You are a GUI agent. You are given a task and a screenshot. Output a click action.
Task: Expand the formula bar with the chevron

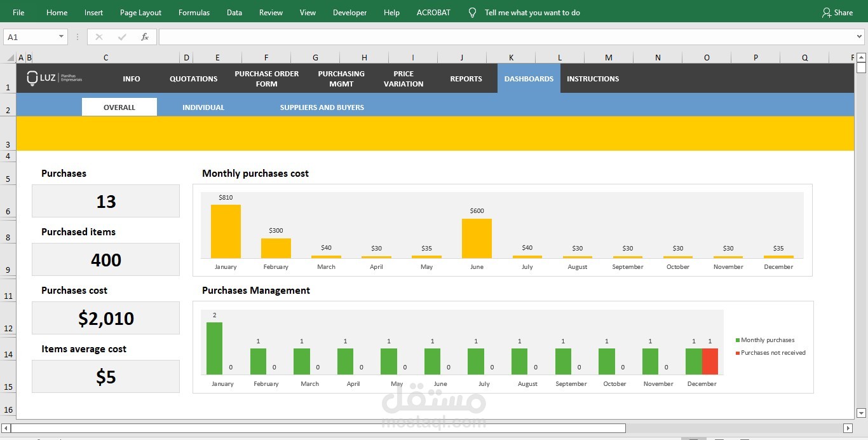click(858, 37)
